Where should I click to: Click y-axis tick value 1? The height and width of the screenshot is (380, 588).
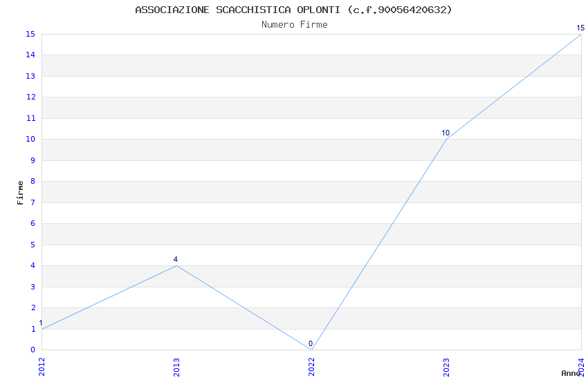pos(33,329)
